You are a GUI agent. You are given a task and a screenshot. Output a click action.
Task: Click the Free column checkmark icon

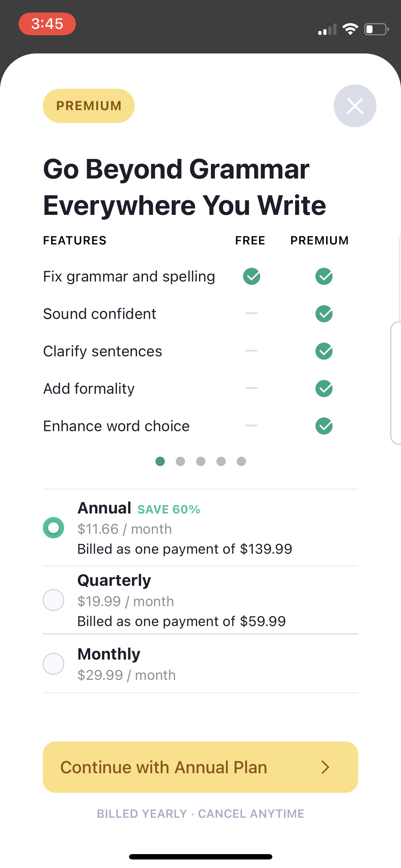tap(251, 276)
